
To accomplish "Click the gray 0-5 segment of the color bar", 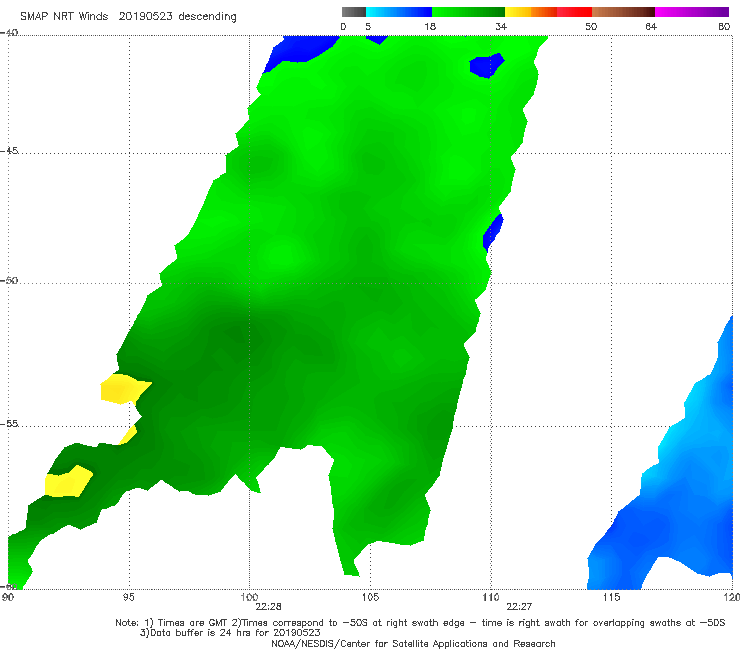I will 353,12.
